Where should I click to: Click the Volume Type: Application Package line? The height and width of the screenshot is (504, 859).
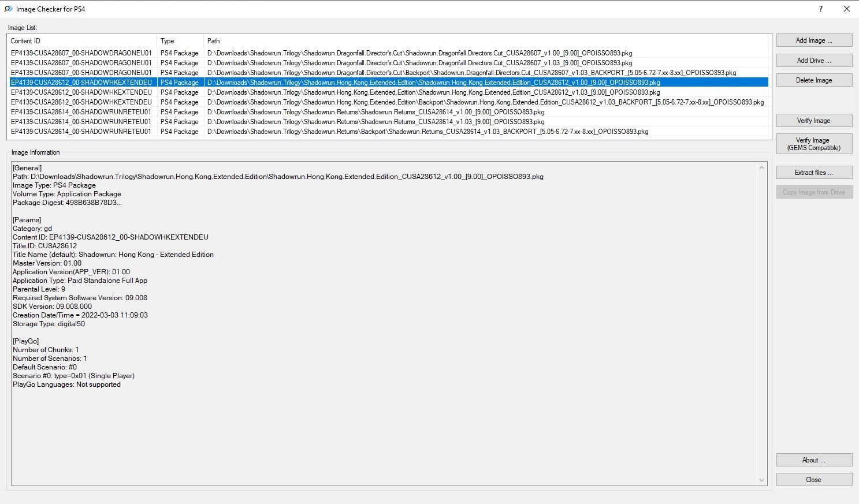point(67,194)
